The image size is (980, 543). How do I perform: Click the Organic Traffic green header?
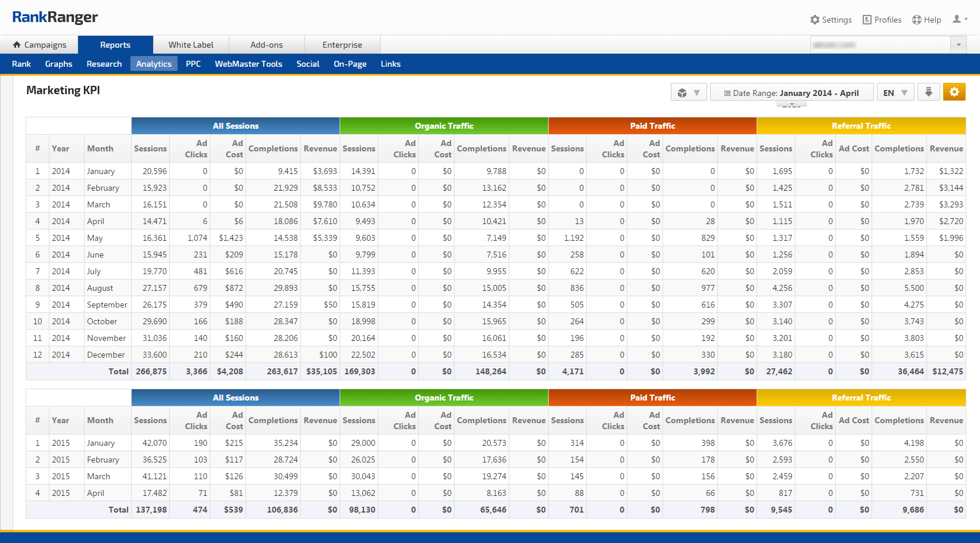[x=444, y=126]
